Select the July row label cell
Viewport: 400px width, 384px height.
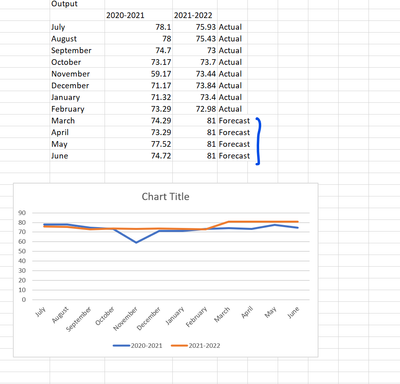(77, 27)
